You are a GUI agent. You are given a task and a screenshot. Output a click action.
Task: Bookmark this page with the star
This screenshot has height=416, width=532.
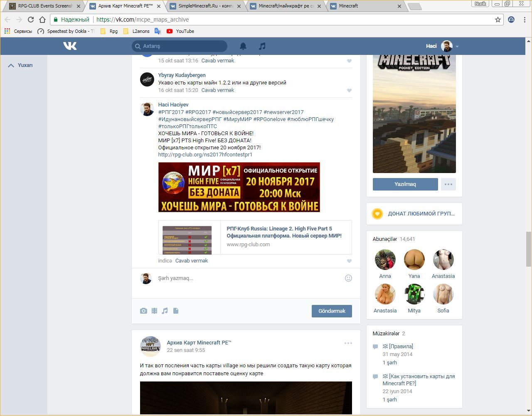click(x=498, y=20)
